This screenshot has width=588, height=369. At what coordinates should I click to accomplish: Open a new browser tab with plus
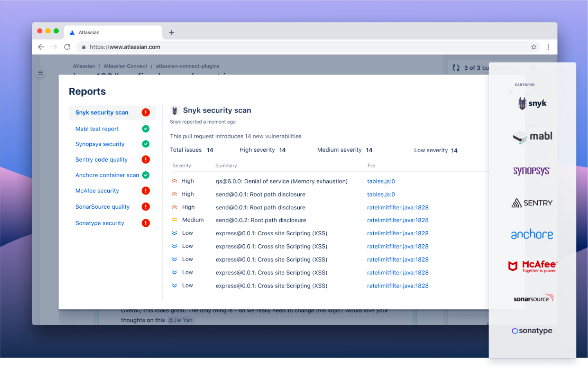[x=172, y=33]
